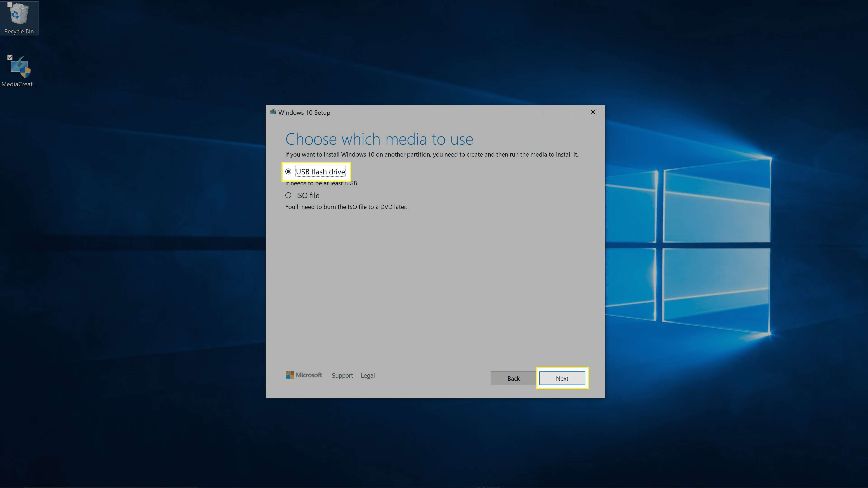Click the Next button
The height and width of the screenshot is (488, 868).
pyautogui.click(x=562, y=378)
